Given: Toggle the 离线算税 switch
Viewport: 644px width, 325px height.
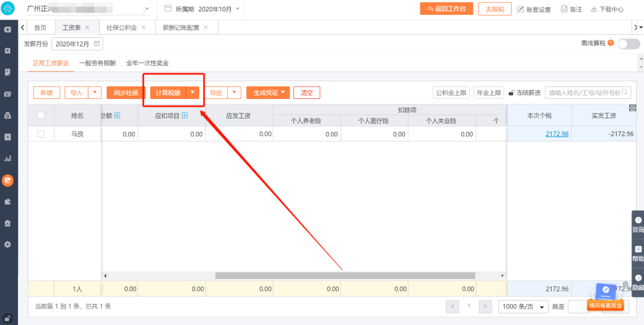Looking at the screenshot, I should click(x=629, y=44).
